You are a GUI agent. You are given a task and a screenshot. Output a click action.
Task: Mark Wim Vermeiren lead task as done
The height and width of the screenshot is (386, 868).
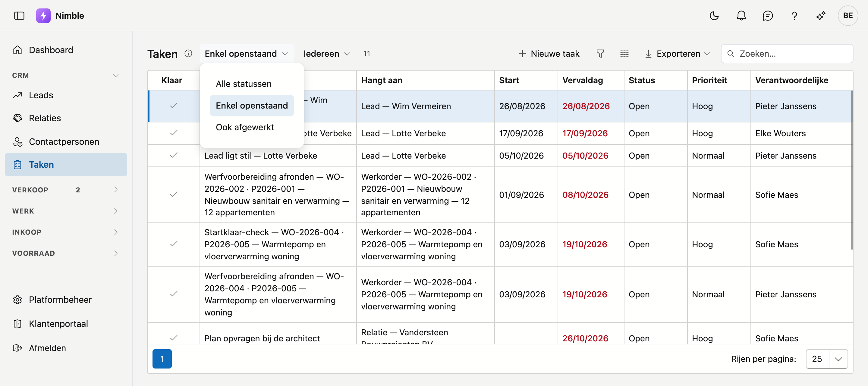click(174, 106)
